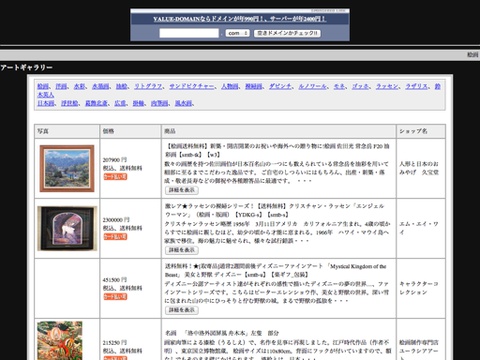This screenshot has width=480, height=360.
Task: Click the orange card payment badge for 2300000 yen item
Action: (x=115, y=237)
